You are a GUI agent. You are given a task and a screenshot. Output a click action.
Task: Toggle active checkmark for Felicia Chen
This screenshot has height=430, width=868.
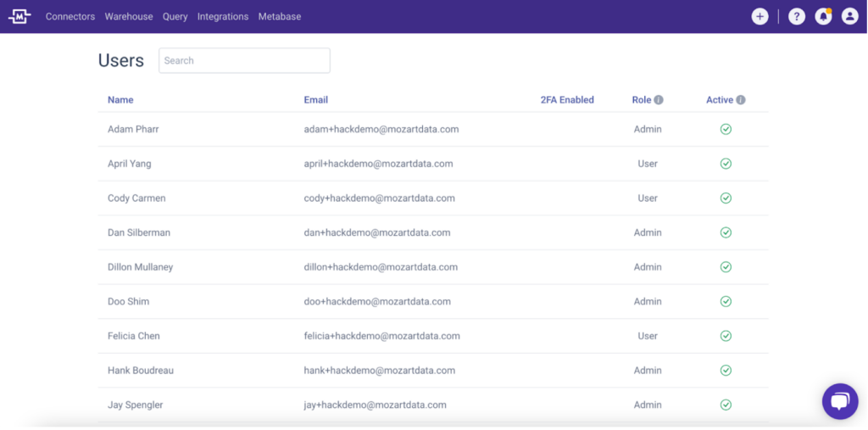pyautogui.click(x=726, y=336)
